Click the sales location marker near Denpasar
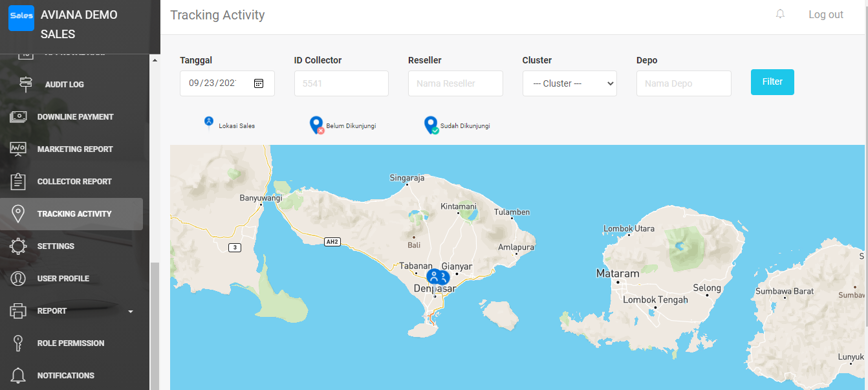The width and height of the screenshot is (868, 390). pos(435,277)
